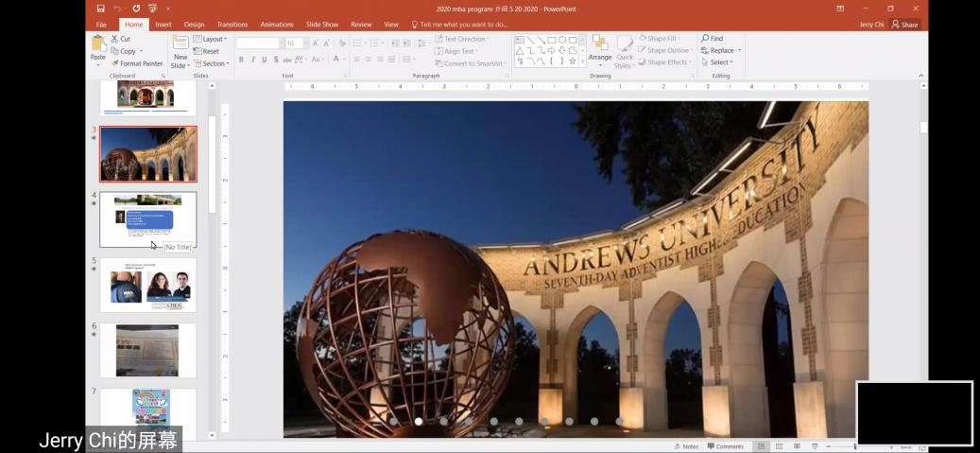The width and height of the screenshot is (980, 453).
Task: Apply Bold formatting
Action: (241, 60)
